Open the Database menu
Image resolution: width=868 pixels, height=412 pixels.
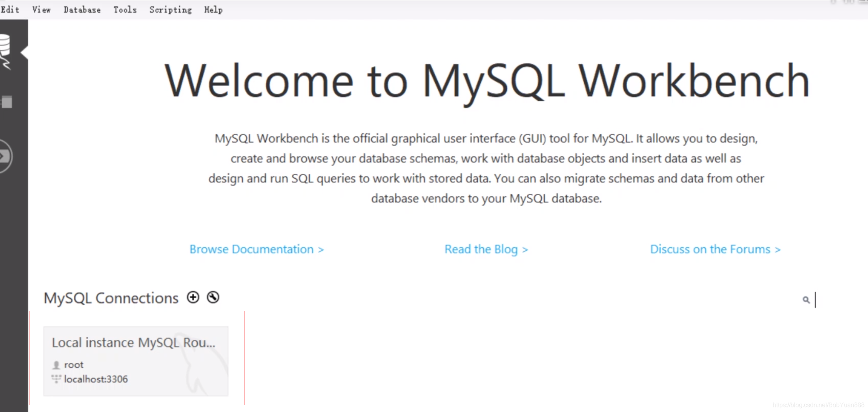tap(82, 10)
